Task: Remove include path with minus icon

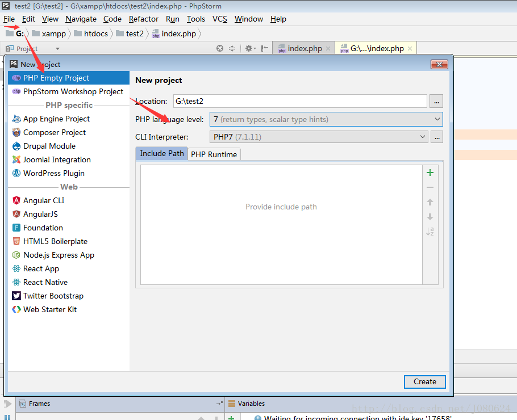Action: [430, 187]
